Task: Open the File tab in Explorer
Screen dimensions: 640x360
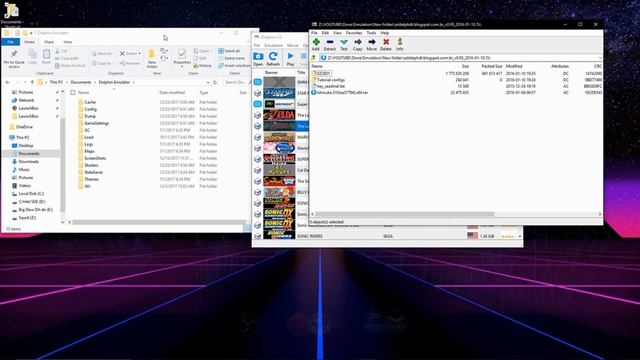Action: pyautogui.click(x=11, y=42)
